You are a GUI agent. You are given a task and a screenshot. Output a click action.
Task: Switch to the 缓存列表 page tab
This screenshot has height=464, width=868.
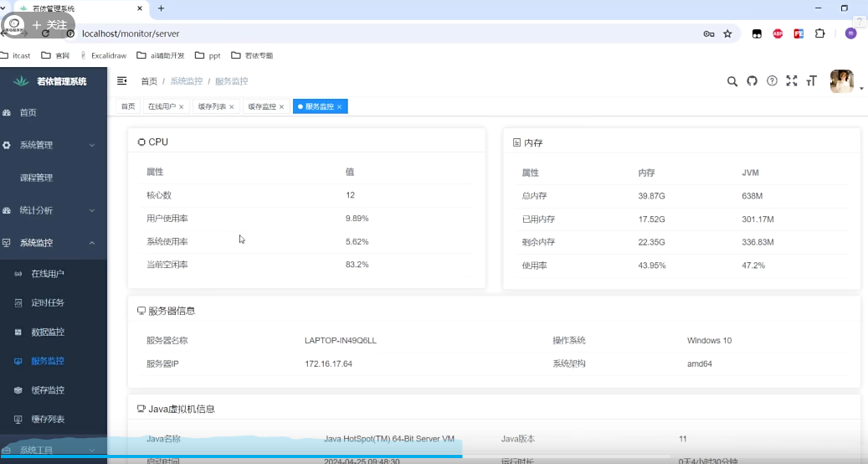click(x=212, y=106)
